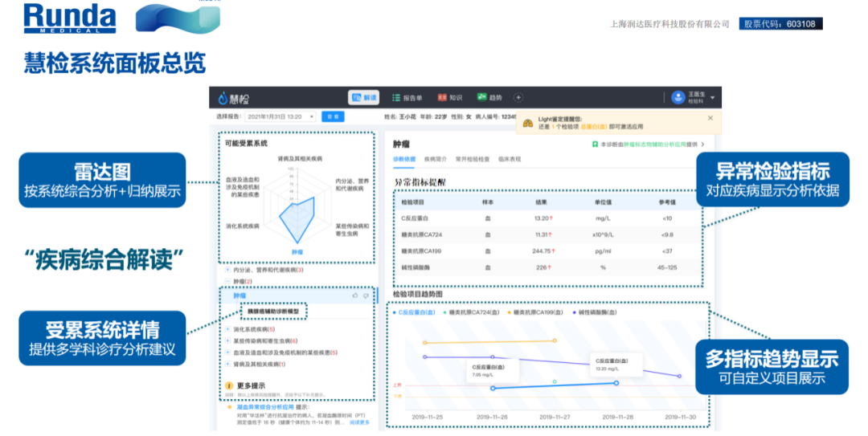
Task: Click the blue 查看 button
Action: 330,116
